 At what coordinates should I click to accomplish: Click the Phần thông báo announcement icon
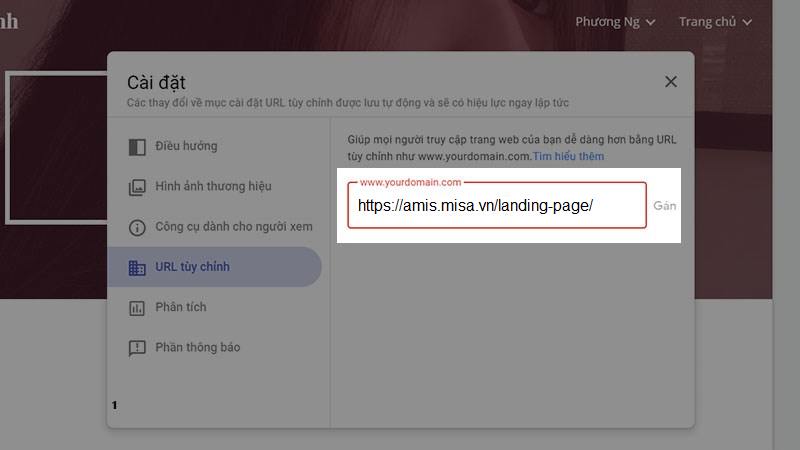137,348
